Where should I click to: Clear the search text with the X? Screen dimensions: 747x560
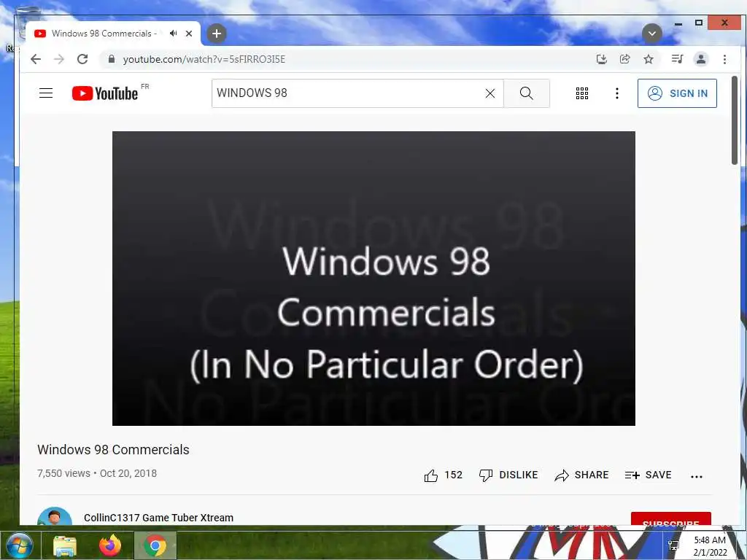tap(490, 93)
